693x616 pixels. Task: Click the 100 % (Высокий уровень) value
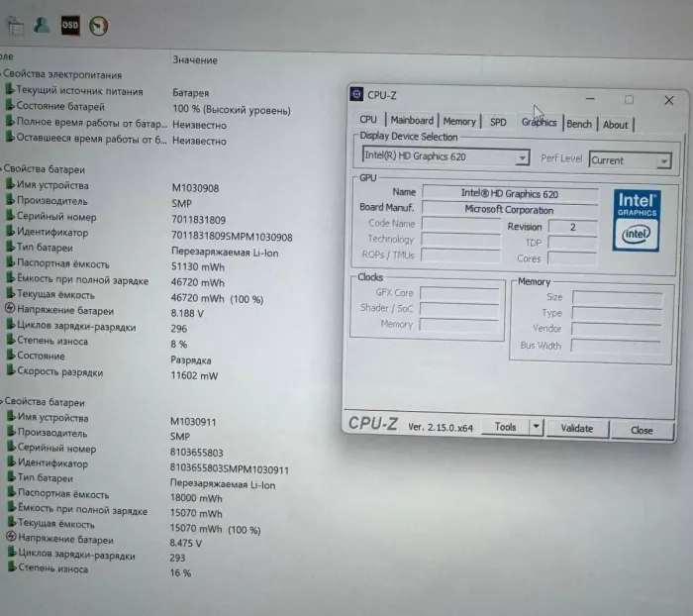point(232,110)
